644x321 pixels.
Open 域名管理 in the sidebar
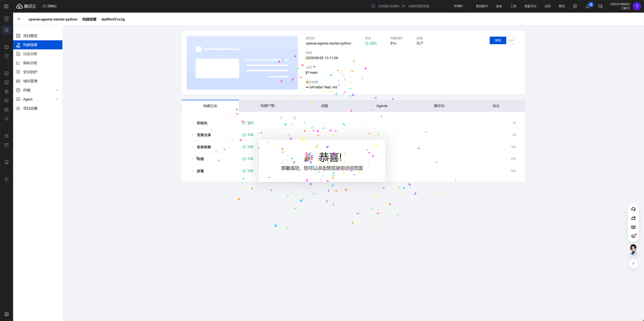(38, 81)
